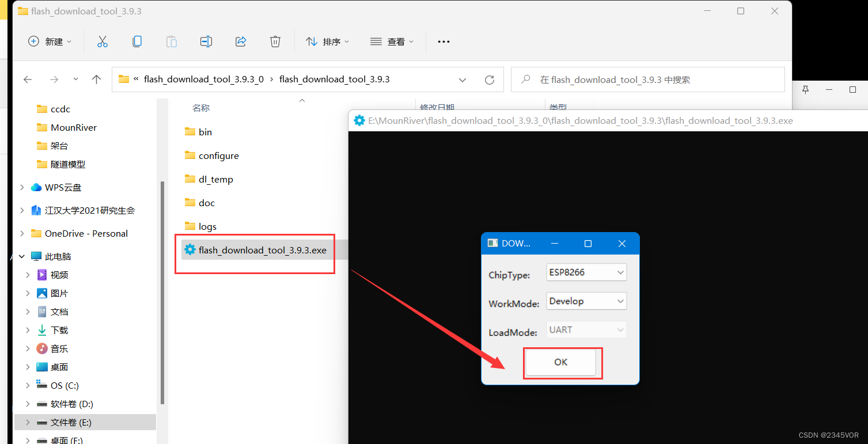The width and height of the screenshot is (868, 444).
Task: Select the WPS云盘 cloud icon
Action: (x=36, y=187)
